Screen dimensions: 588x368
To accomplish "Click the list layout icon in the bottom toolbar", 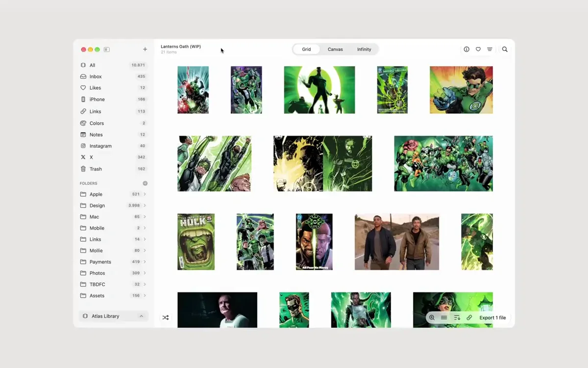I will [444, 317].
